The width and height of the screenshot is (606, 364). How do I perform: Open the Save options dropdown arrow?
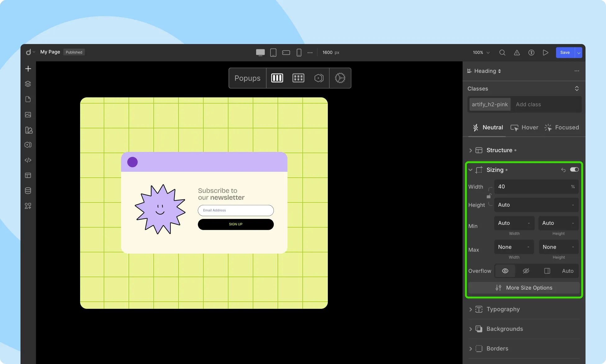coord(579,53)
